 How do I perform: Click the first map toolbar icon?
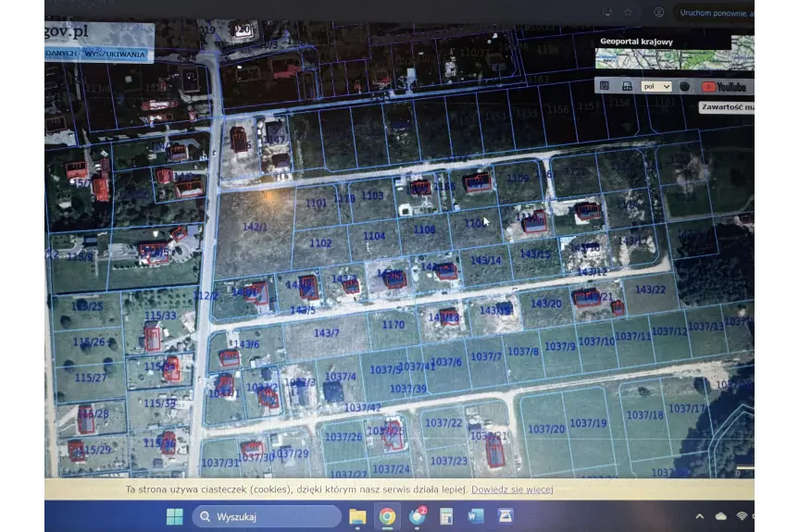click(x=605, y=86)
